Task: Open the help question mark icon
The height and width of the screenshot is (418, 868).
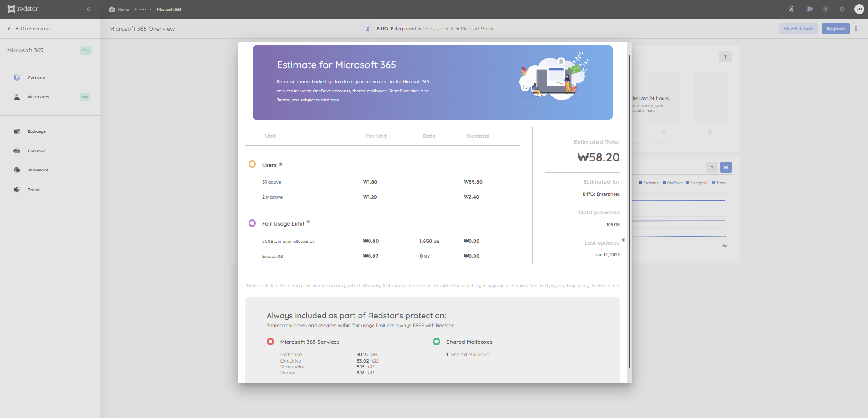Action: coord(825,9)
